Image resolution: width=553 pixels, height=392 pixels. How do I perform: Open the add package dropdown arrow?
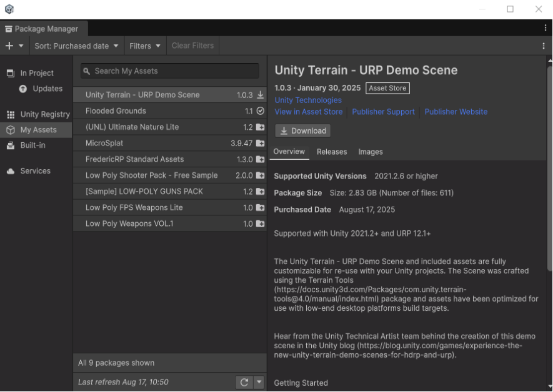(x=21, y=46)
